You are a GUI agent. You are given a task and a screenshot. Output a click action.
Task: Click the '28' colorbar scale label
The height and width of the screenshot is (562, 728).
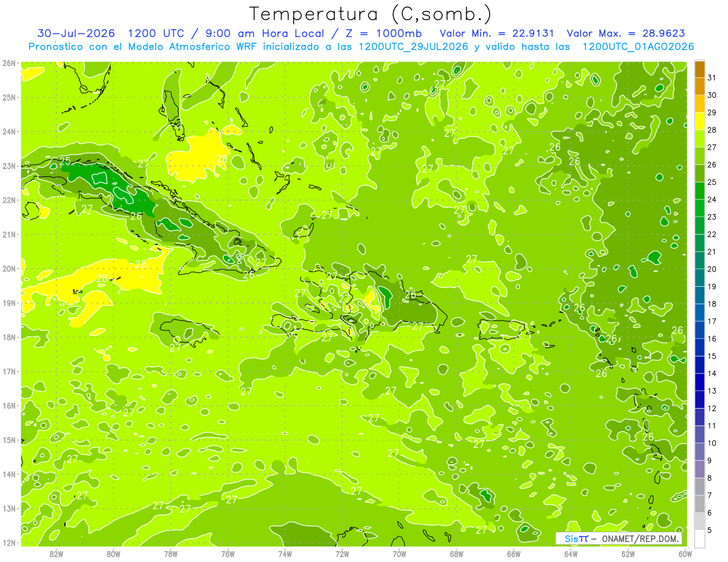[712, 130]
